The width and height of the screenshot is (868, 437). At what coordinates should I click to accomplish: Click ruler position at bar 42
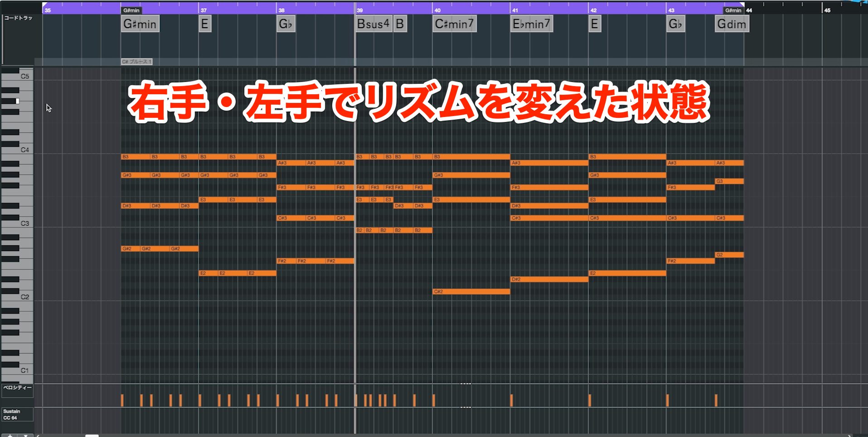pyautogui.click(x=593, y=10)
